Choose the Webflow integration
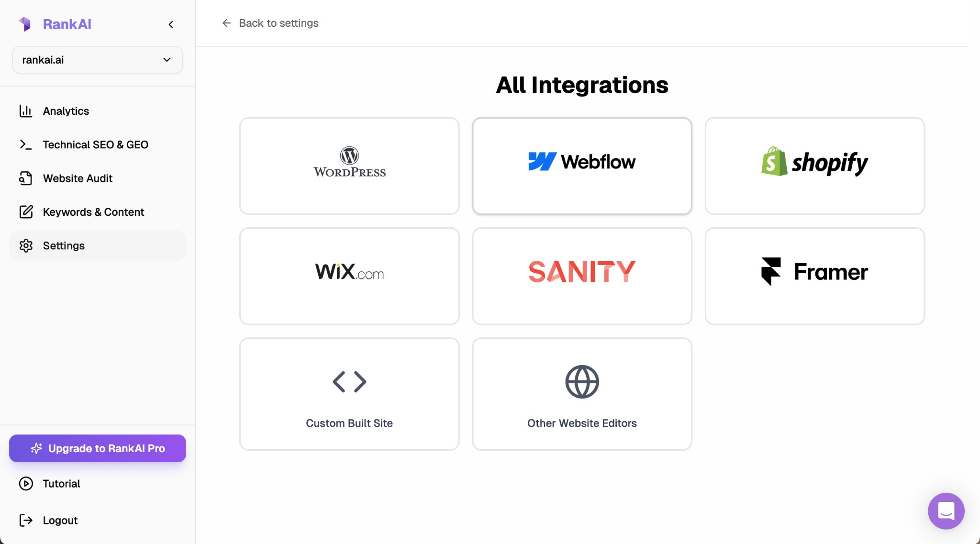 pos(581,166)
